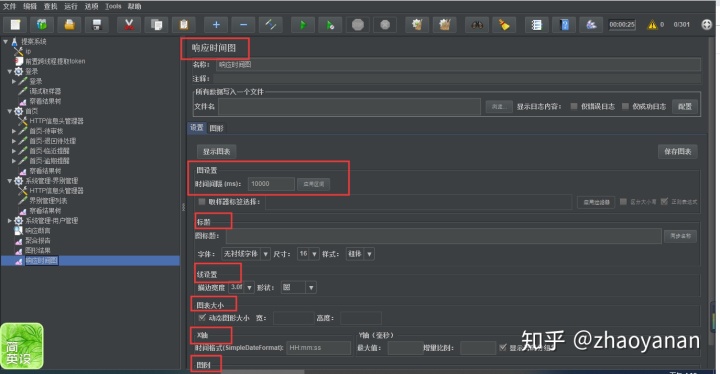Viewport: 720px width, 374px height.
Task: Expand the 首页-待审核 sampler node
Action: coord(14,131)
